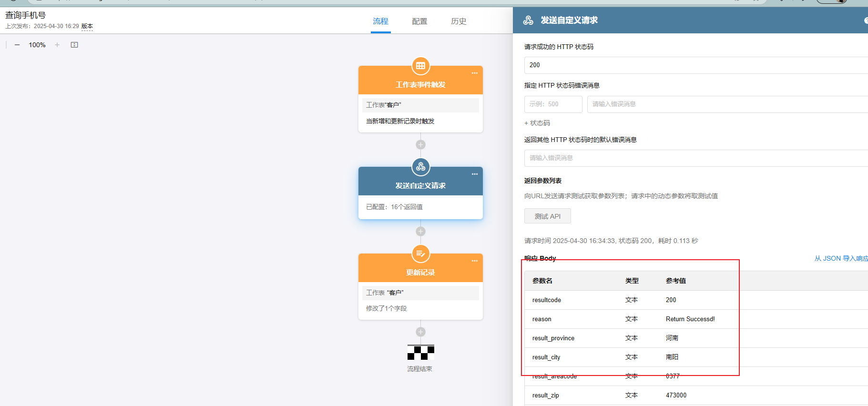The height and width of the screenshot is (406, 868).
Task: Click the zoom in plus icon
Action: pos(57,45)
